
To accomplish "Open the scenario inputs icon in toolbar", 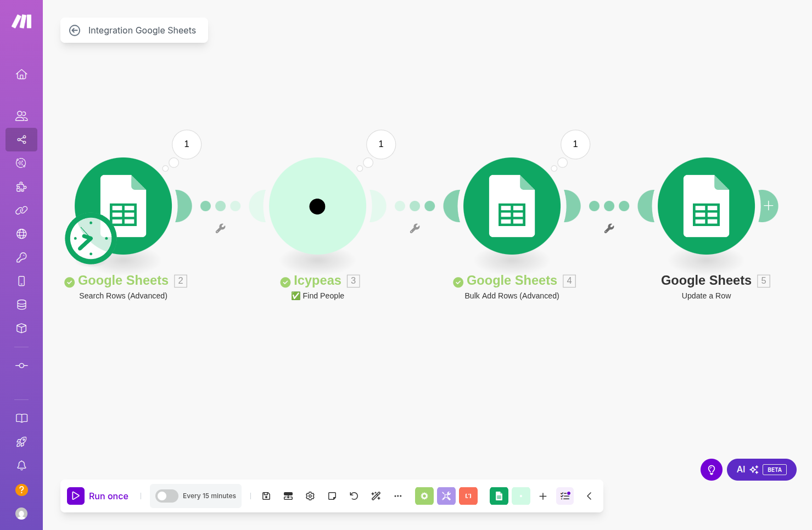I will tap(288, 496).
